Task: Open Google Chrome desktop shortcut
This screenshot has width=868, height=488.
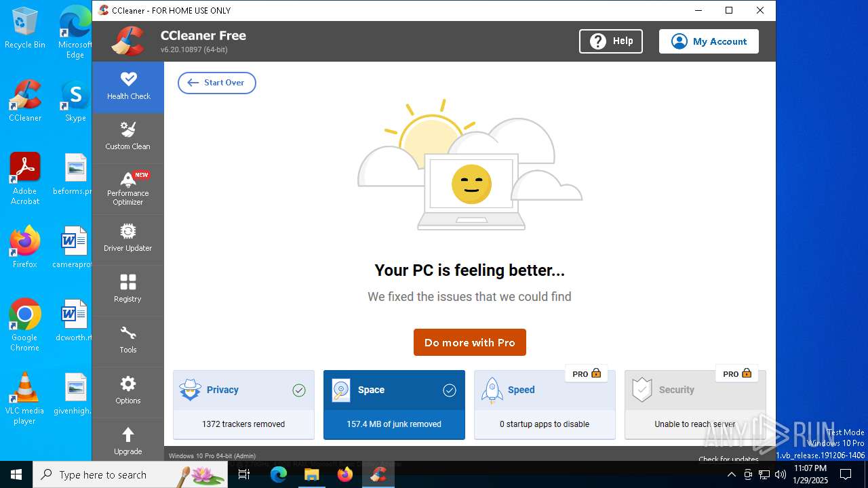Action: pyautogui.click(x=25, y=325)
